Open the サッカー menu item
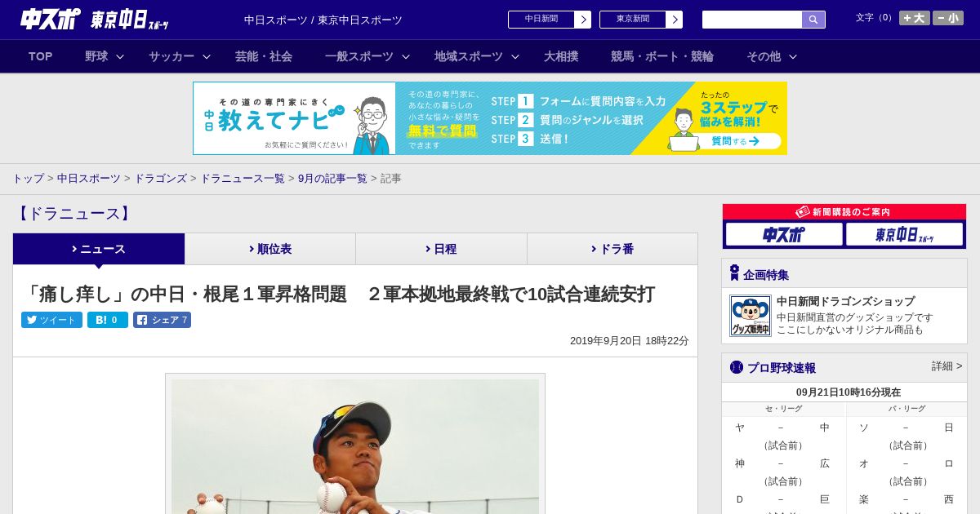Screen dimensions: 980x514 point(171,56)
